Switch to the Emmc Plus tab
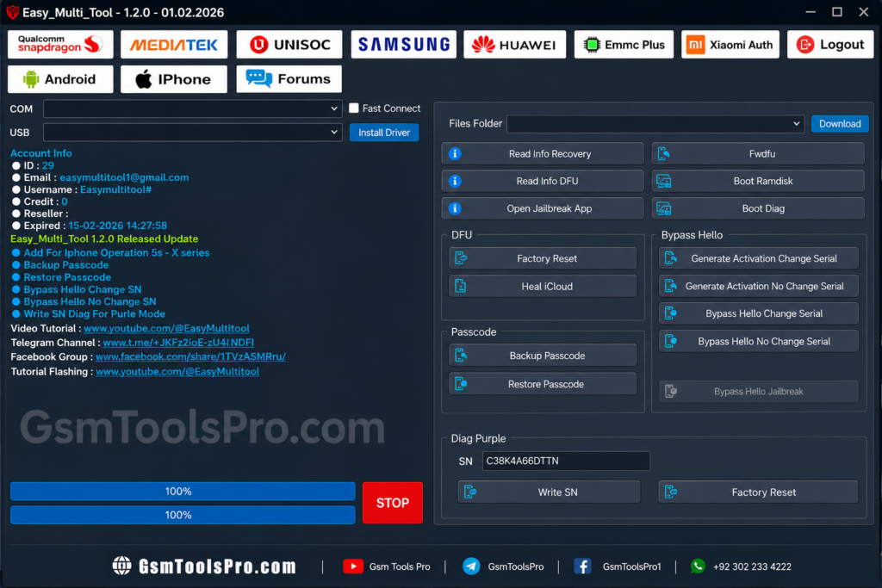 click(624, 45)
